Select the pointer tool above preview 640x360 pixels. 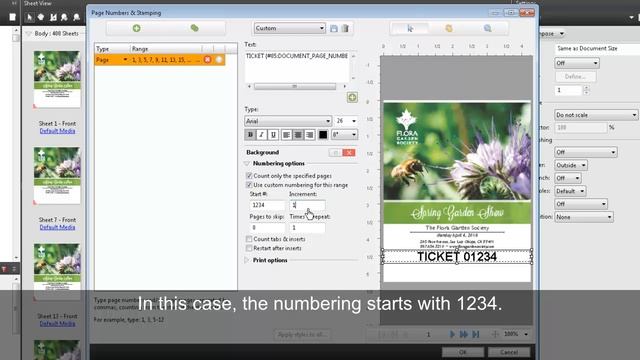pos(410,28)
